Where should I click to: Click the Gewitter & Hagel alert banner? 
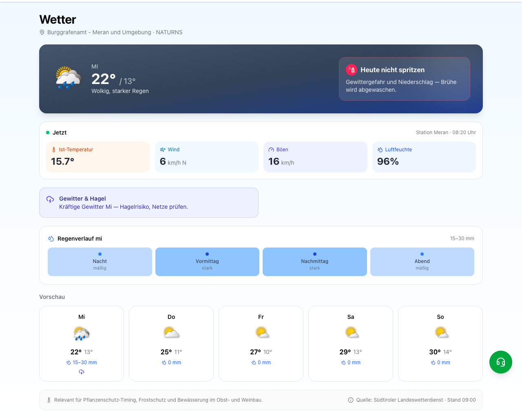coord(149,203)
